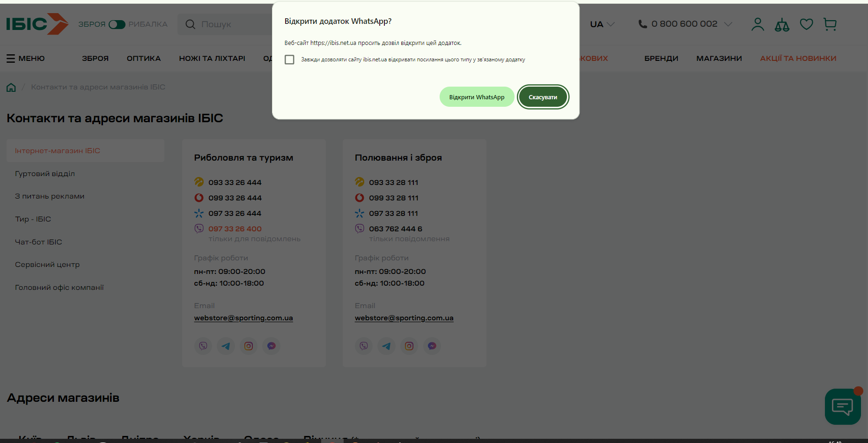Expand the UA language dropdown
The height and width of the screenshot is (443, 868).
click(x=603, y=24)
